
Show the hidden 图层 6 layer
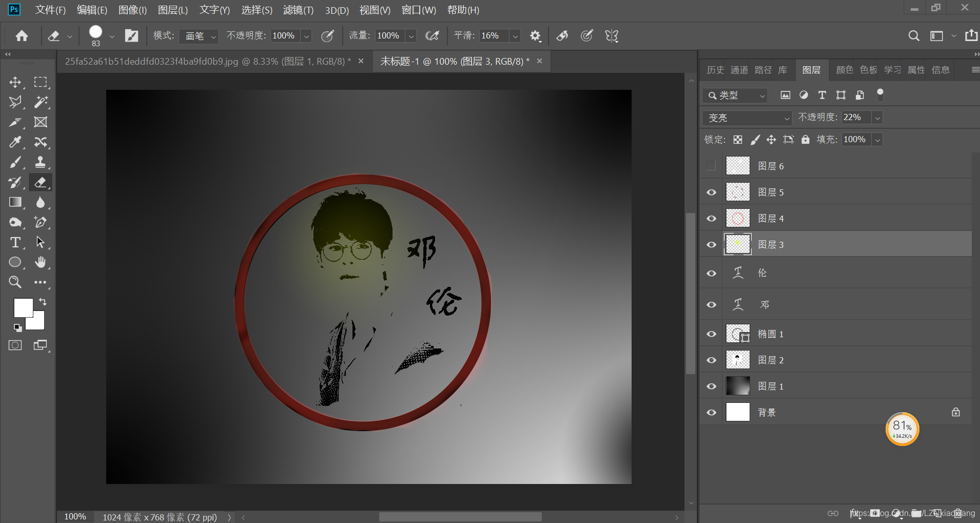(711, 165)
